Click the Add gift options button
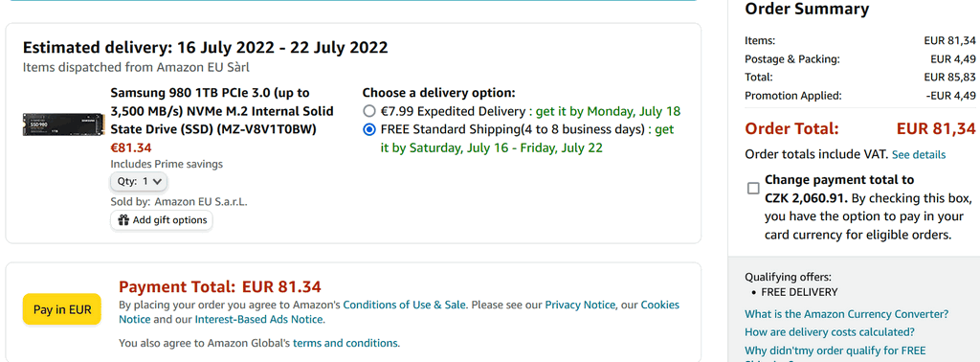The image size is (980, 362). click(162, 220)
